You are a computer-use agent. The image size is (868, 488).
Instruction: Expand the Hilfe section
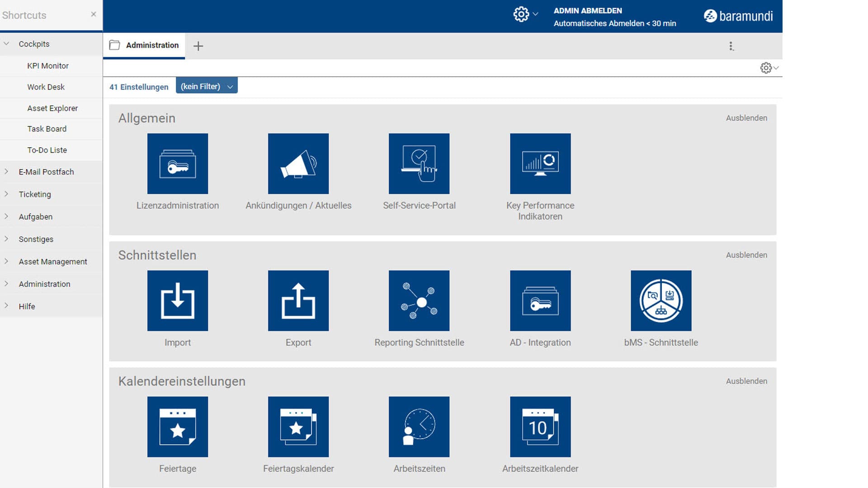(x=6, y=306)
